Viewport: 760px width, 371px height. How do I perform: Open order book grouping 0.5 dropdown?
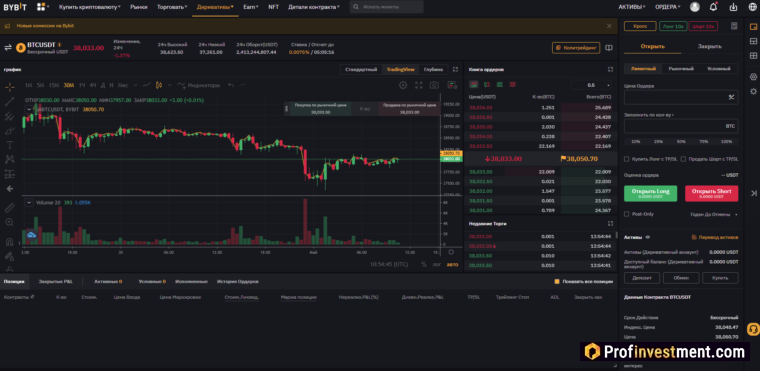click(x=592, y=85)
